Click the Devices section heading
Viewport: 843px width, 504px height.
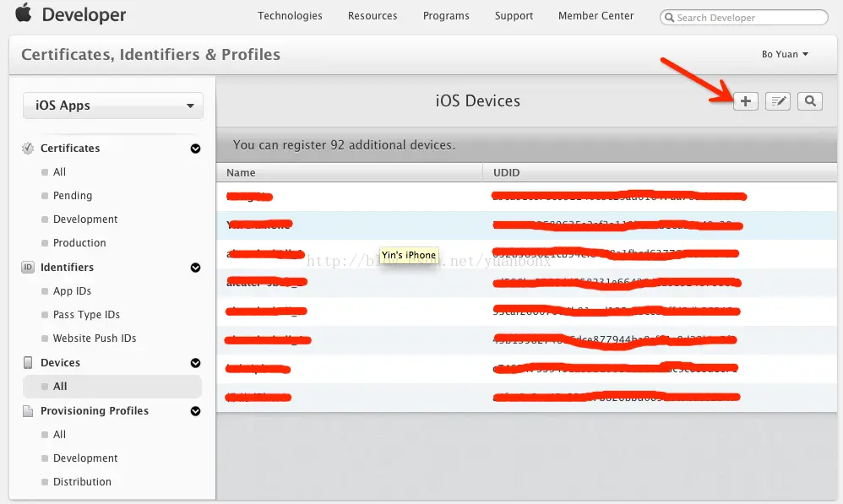60,363
